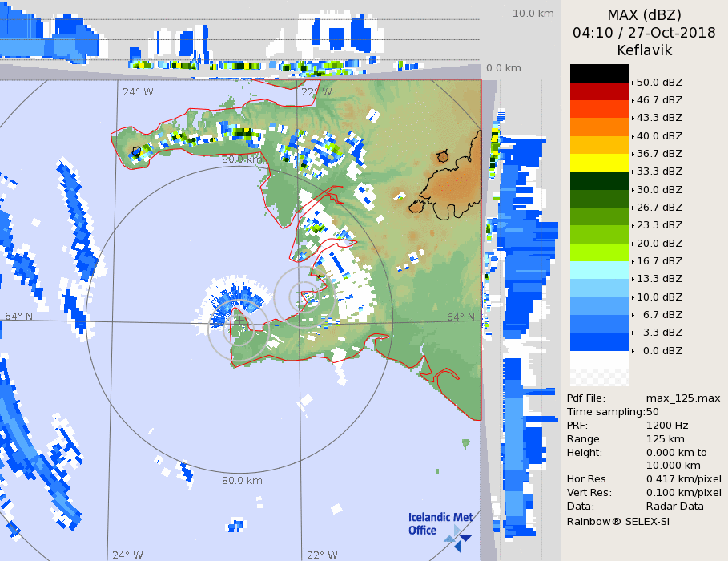Select the lower 80.0 km range ring label

click(242, 481)
